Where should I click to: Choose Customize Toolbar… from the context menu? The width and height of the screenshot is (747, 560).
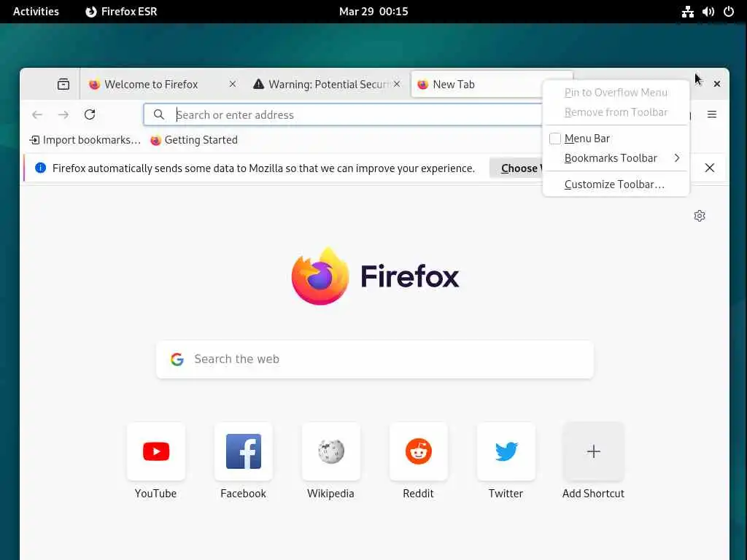[x=616, y=184]
